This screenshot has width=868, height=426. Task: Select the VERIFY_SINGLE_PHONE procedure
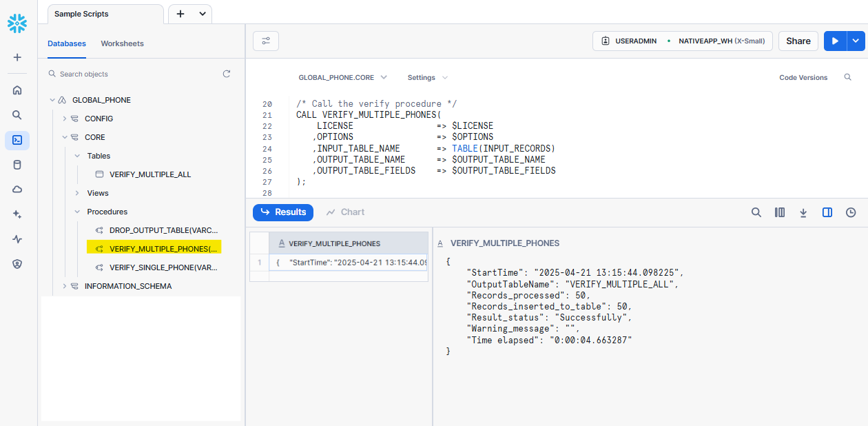tap(163, 267)
